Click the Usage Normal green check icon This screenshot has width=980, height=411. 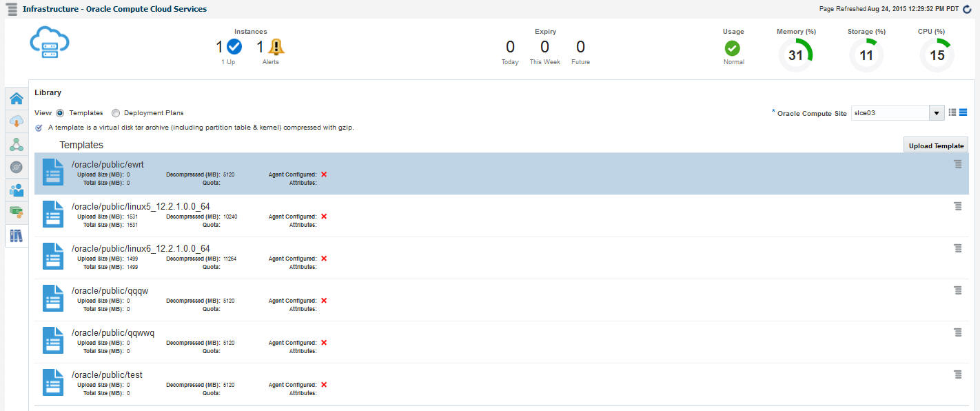coord(733,48)
